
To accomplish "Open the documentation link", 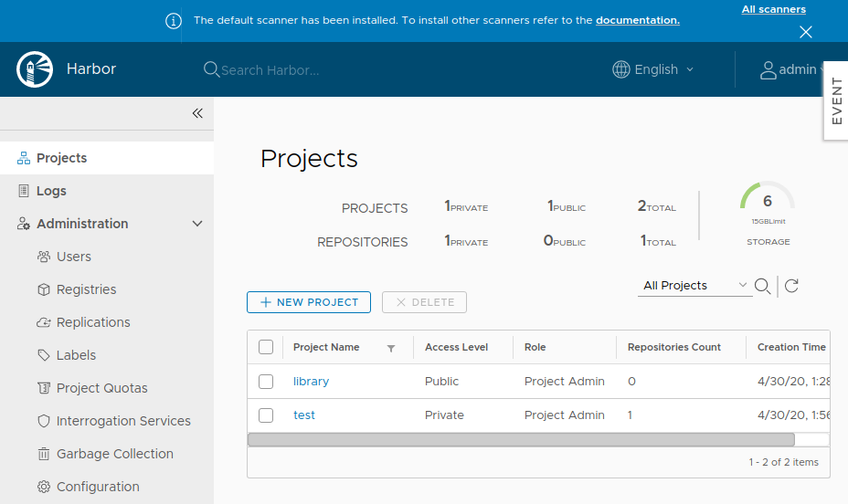I will 637,20.
